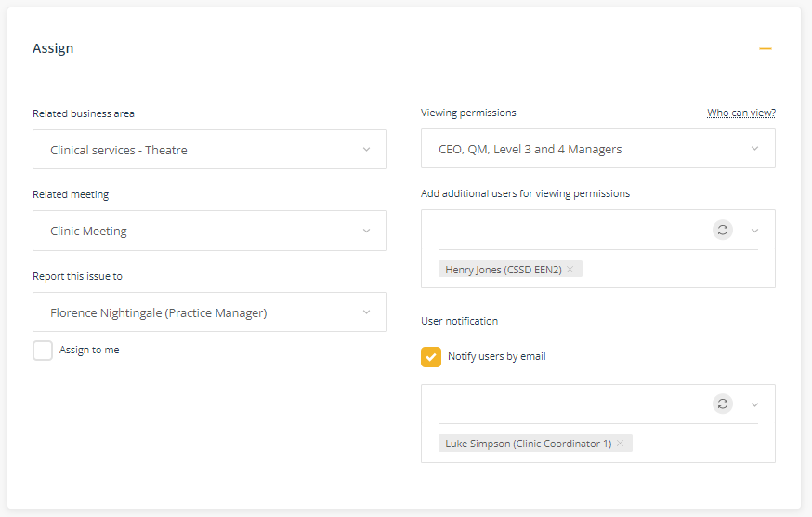Open the notification users dropdown arrow

pyautogui.click(x=754, y=405)
